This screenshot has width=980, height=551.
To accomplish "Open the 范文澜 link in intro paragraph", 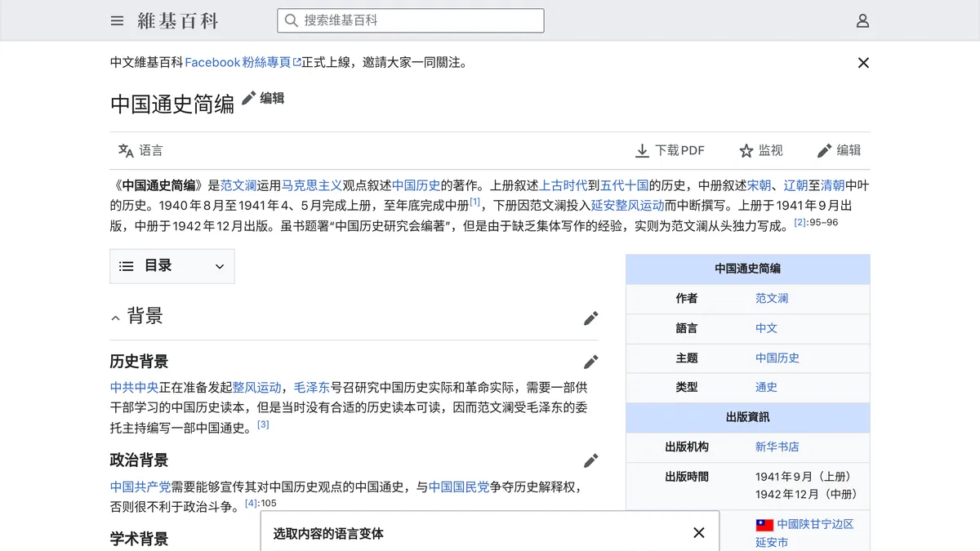I will tap(238, 185).
